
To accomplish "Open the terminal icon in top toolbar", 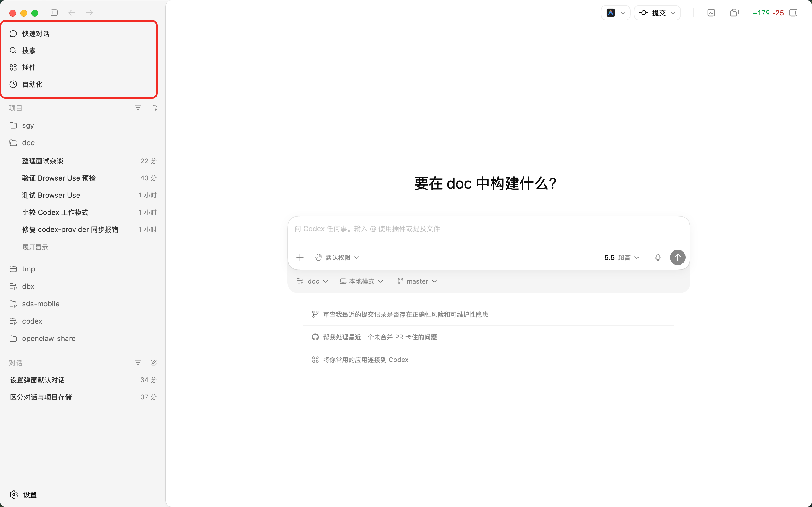I will (711, 13).
